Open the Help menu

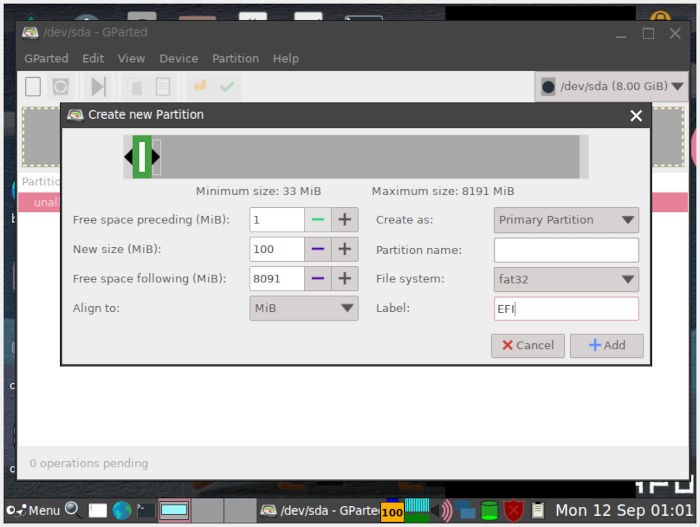(286, 59)
